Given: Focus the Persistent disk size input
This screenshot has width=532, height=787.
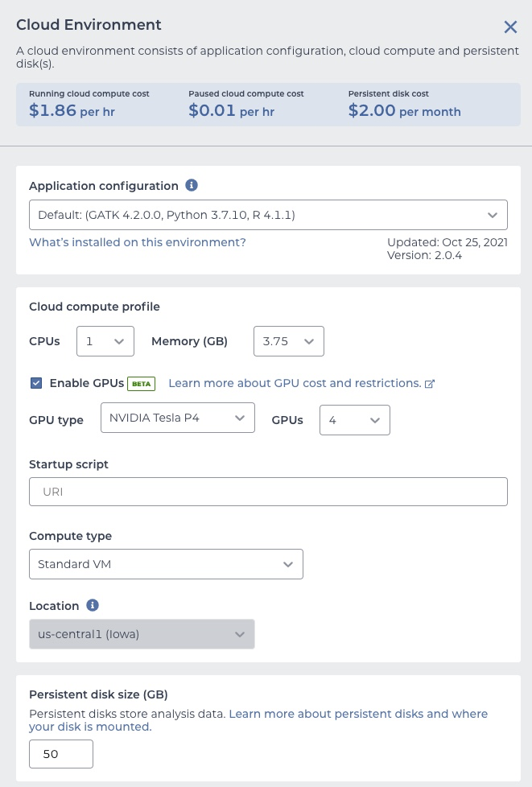Looking at the screenshot, I should pyautogui.click(x=61, y=754).
